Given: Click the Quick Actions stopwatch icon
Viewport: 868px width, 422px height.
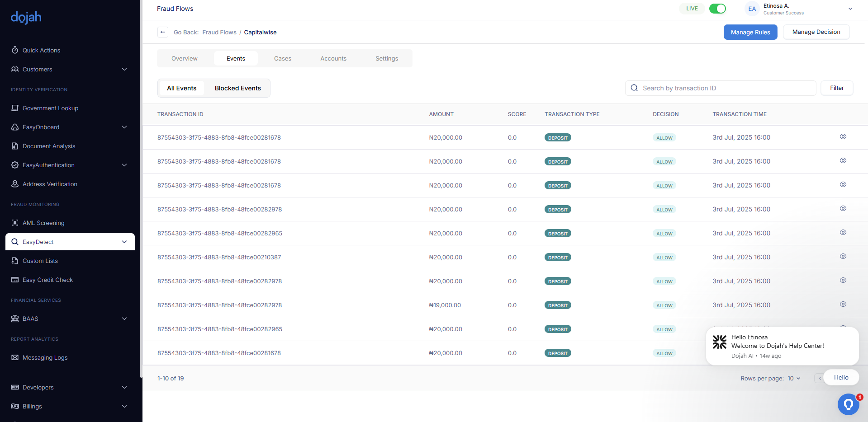Looking at the screenshot, I should (15, 50).
